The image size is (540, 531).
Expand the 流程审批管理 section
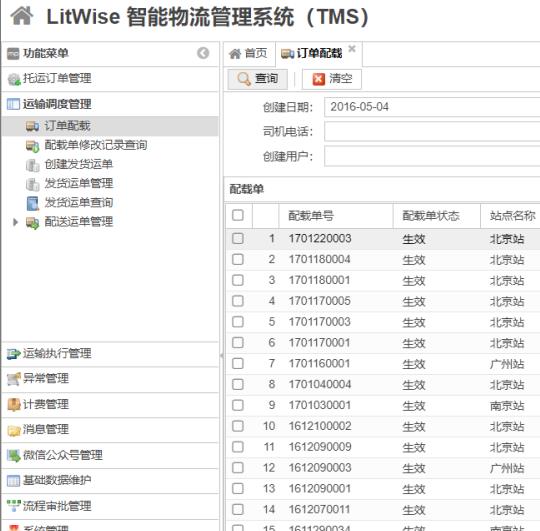pos(110,506)
